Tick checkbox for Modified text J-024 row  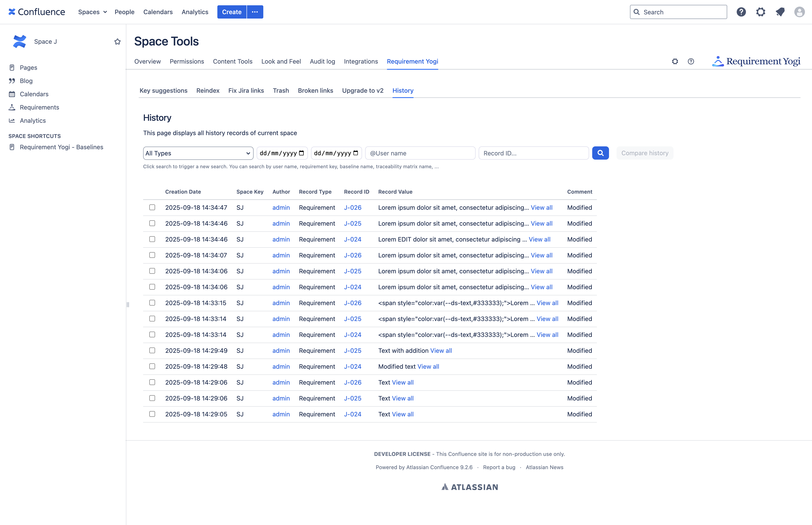(x=152, y=366)
